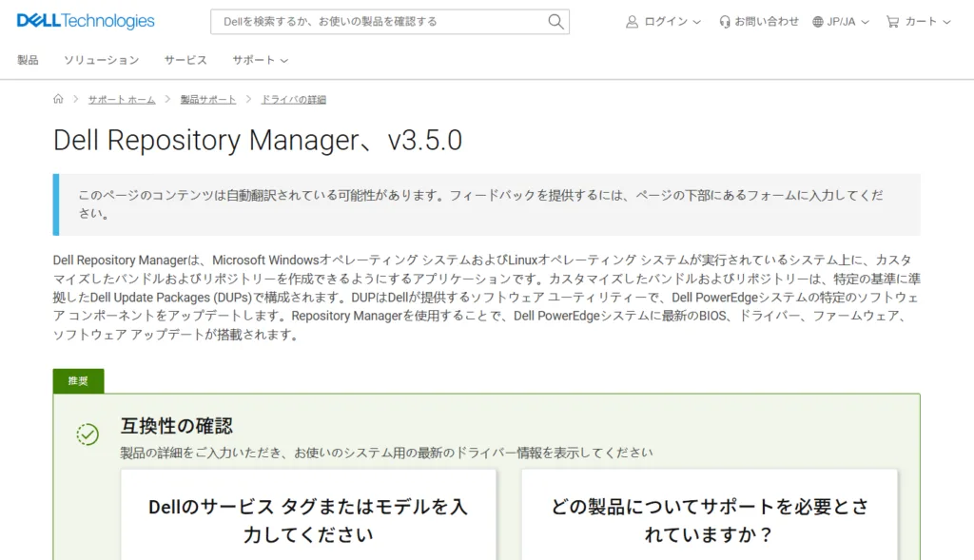The height and width of the screenshot is (560, 974).
Task: Open the shopping cart icon
Action: click(x=892, y=21)
